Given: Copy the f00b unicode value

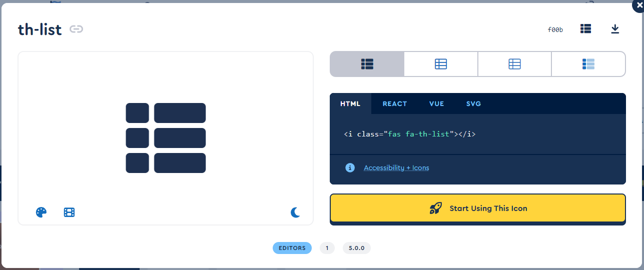Looking at the screenshot, I should tap(555, 30).
